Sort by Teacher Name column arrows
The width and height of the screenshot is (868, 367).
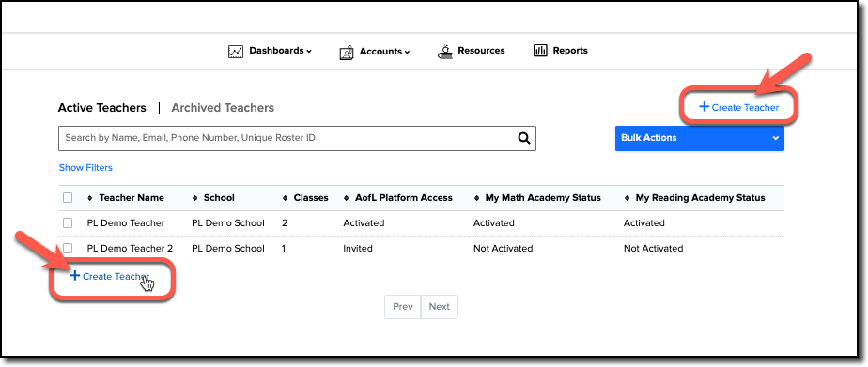pyautogui.click(x=90, y=198)
